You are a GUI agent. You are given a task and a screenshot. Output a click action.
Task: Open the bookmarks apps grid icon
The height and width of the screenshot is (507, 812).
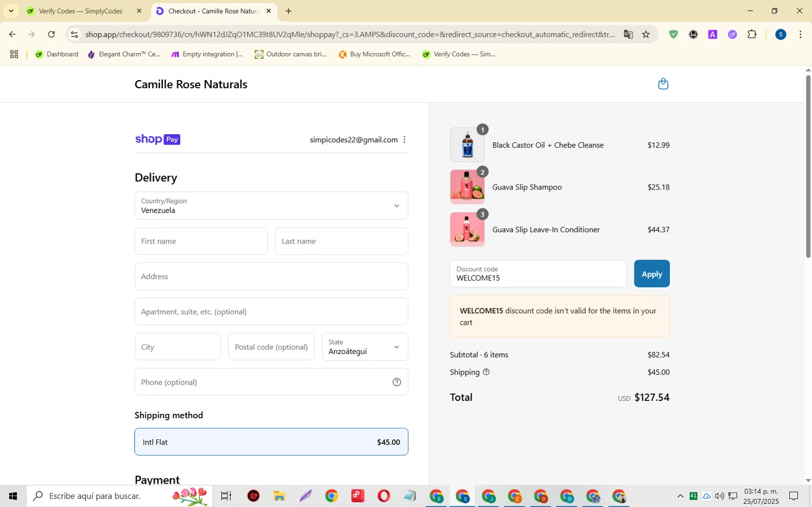click(x=14, y=54)
